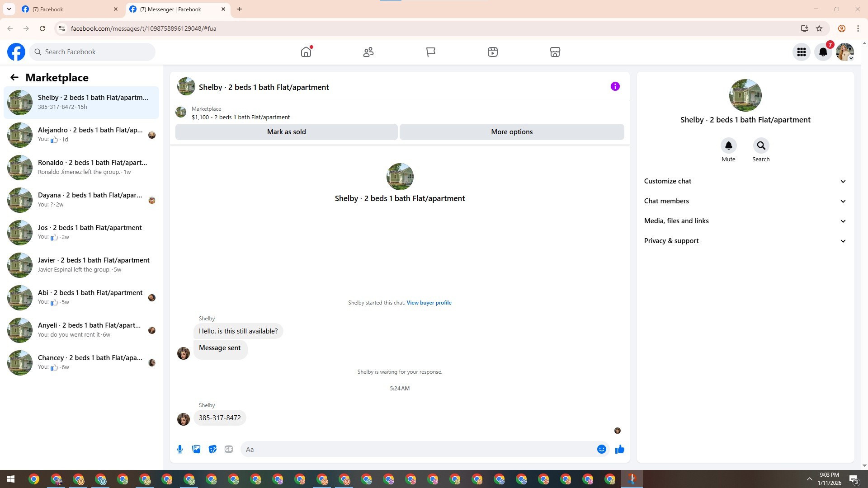Open the Shelby chat in the list

pos(81,103)
